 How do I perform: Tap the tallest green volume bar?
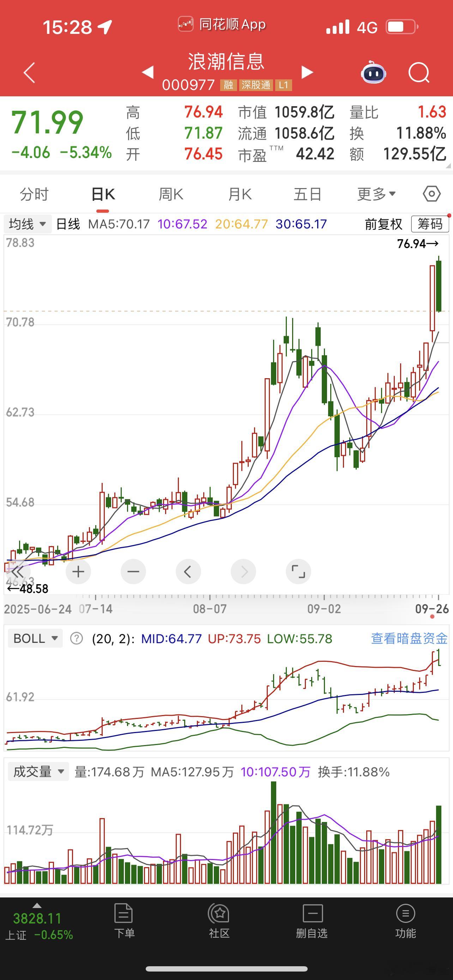273,833
